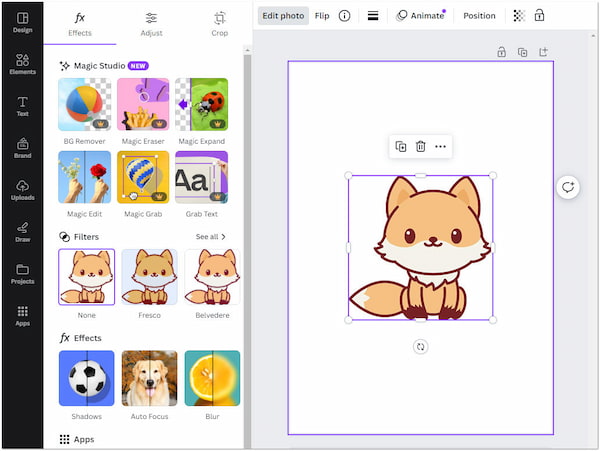
Task: Select the Grab Text tool
Action: click(x=202, y=177)
